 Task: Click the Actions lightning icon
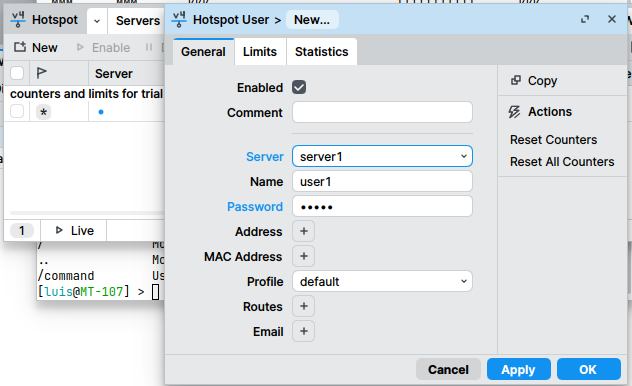coord(514,112)
